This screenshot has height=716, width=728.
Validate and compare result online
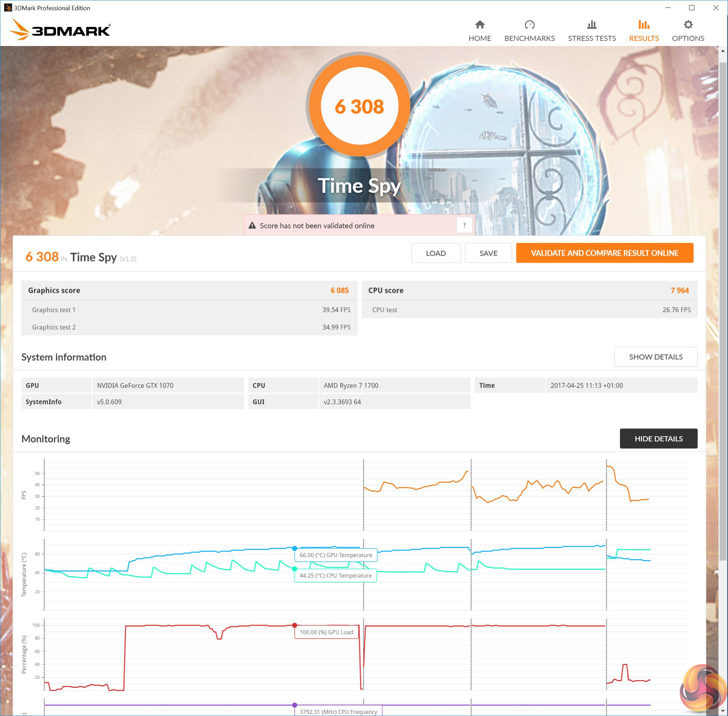[x=604, y=253]
